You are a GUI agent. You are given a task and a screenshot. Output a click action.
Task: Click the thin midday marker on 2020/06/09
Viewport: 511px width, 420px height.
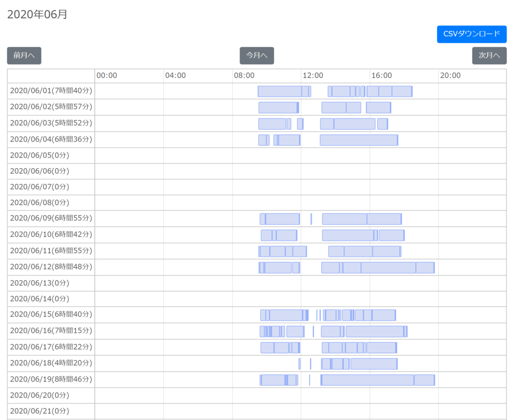pos(311,219)
